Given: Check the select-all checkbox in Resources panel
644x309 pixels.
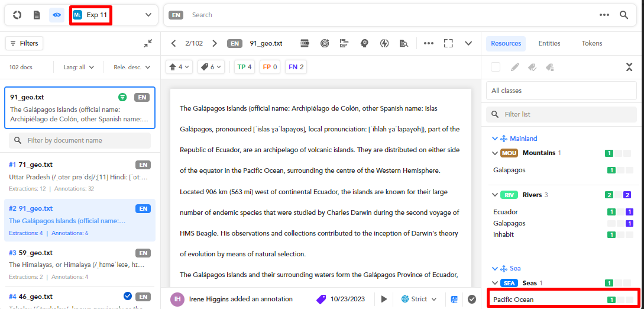Looking at the screenshot, I should point(496,67).
